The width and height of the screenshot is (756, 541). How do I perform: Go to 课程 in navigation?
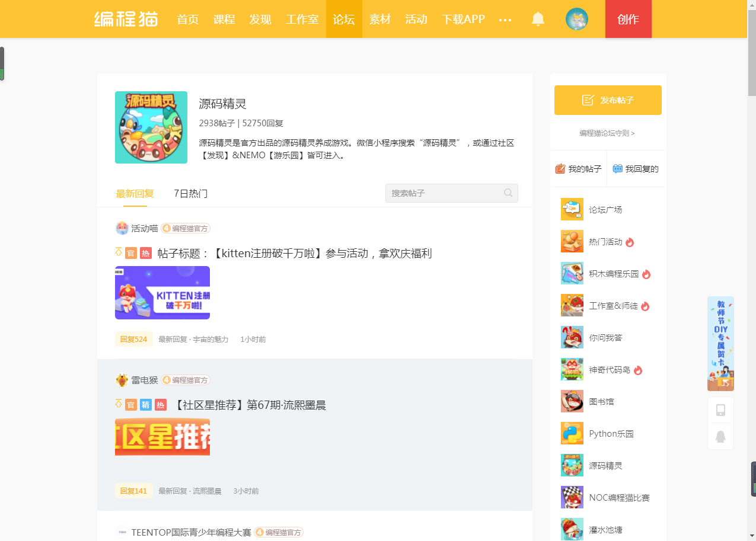[x=224, y=19]
